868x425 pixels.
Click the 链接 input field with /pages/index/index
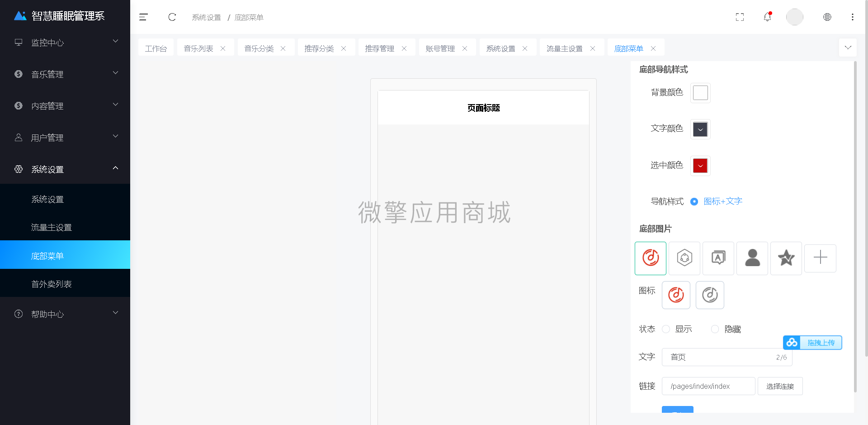(x=708, y=386)
